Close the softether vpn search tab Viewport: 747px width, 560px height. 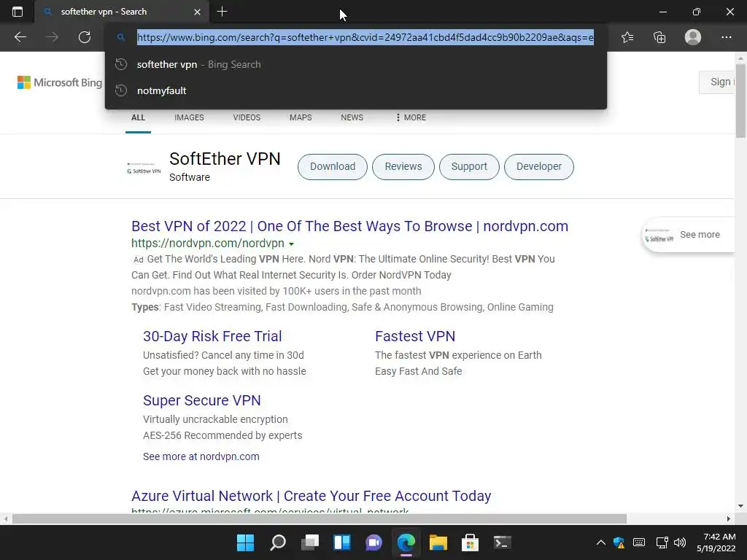[x=197, y=12]
